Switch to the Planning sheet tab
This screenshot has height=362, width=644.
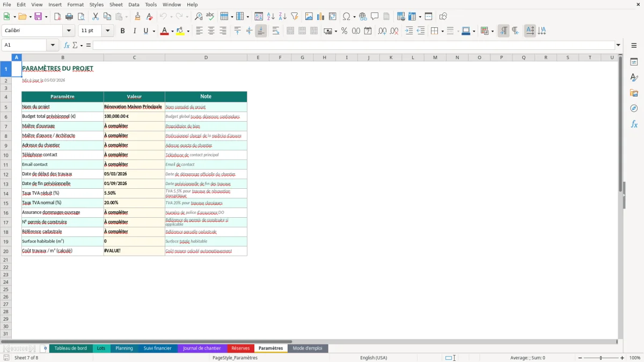pos(124,348)
